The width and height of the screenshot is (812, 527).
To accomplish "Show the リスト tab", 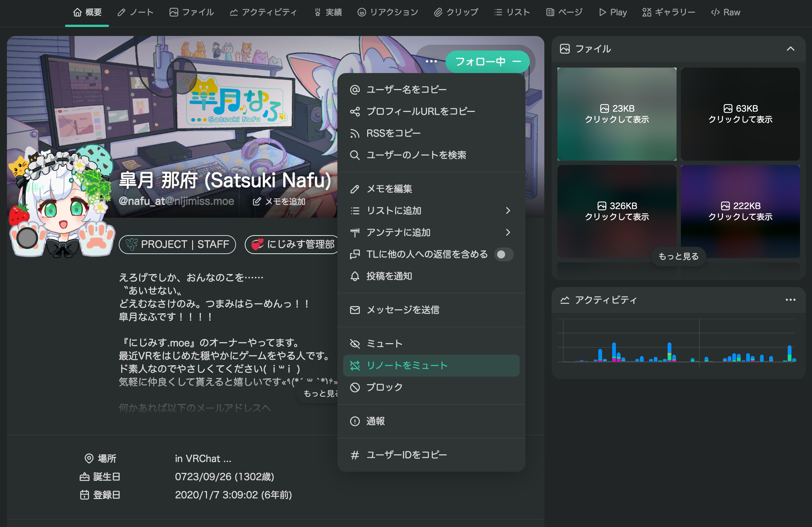I will coord(512,12).
